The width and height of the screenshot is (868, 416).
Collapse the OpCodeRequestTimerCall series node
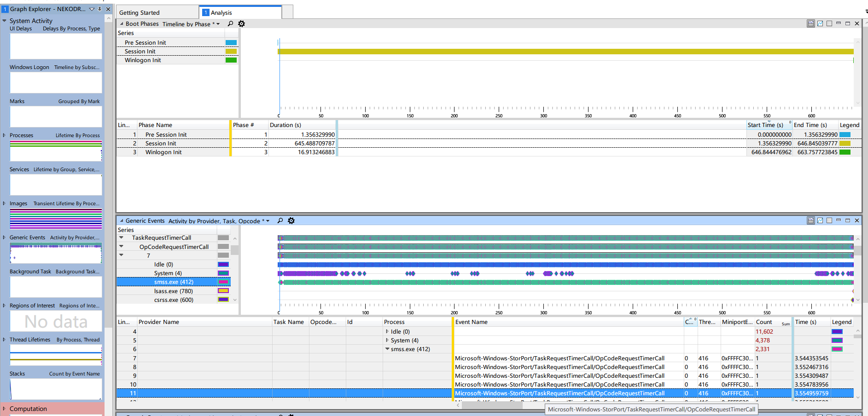121,247
